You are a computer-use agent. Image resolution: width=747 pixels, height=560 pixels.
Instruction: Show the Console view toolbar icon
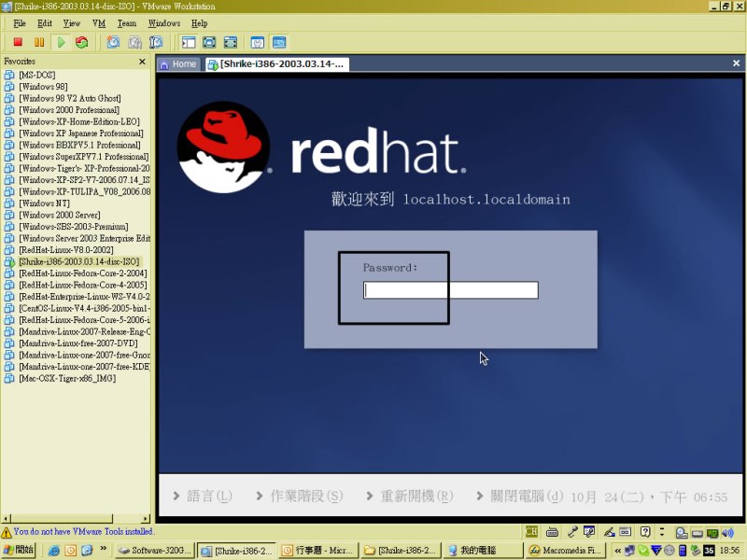pyautogui.click(x=279, y=42)
